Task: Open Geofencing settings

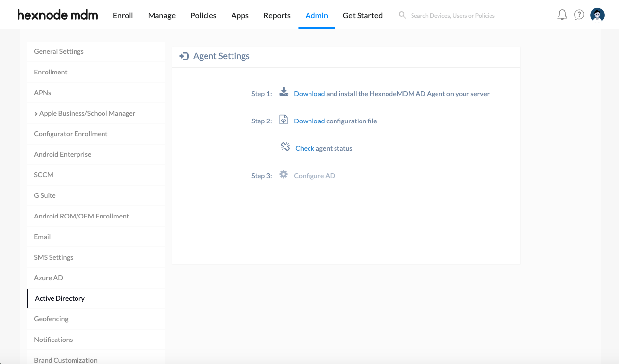Action: (x=96, y=319)
